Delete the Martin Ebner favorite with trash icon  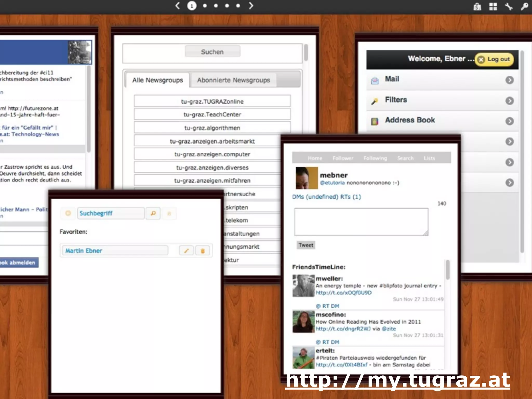click(203, 251)
